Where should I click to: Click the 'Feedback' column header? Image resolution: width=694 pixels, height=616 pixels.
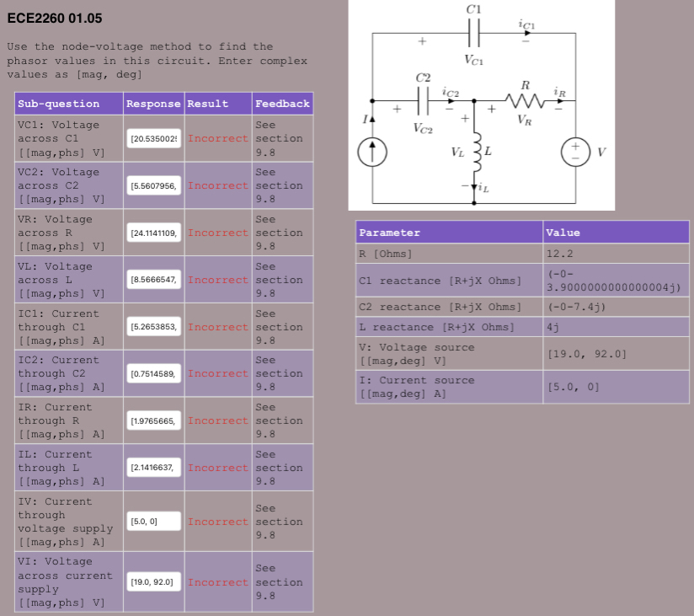pyautogui.click(x=282, y=104)
